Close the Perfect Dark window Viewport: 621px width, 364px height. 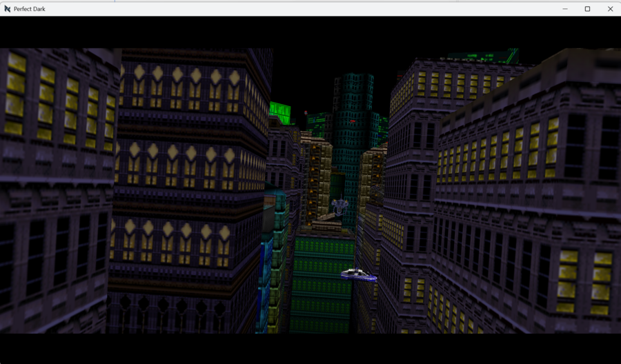pos(611,9)
